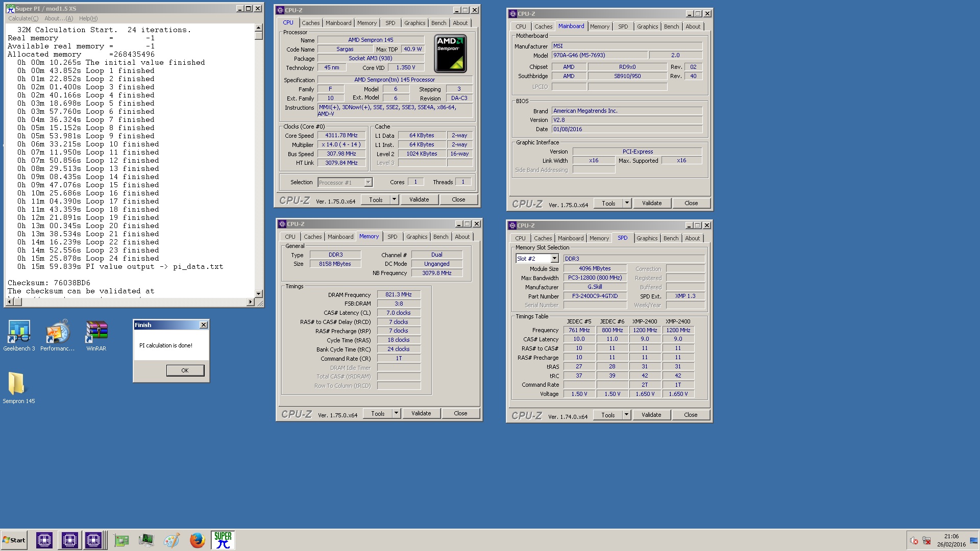The image size is (980, 551).
Task: Open the Slot #2 memory slot dropdown
Action: point(554,259)
